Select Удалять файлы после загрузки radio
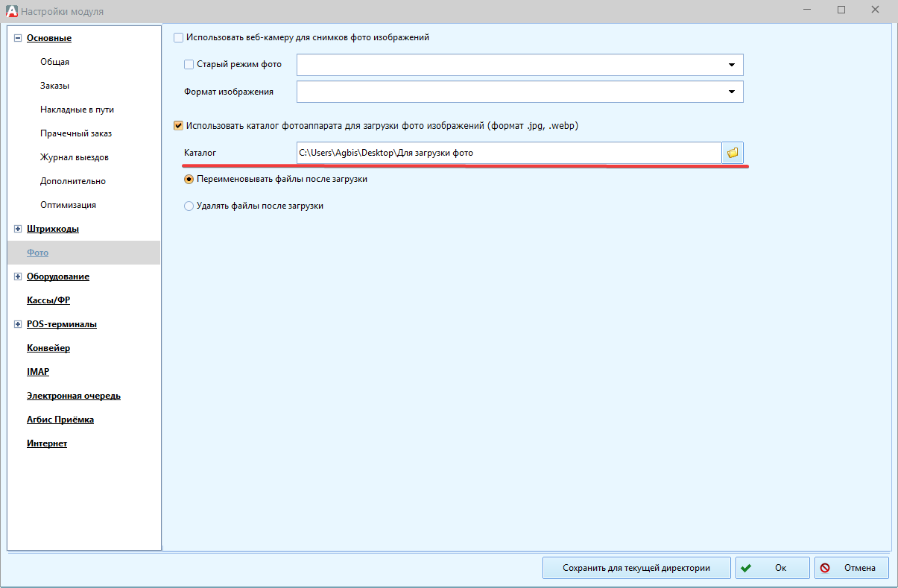This screenshot has height=588, width=898. point(189,206)
